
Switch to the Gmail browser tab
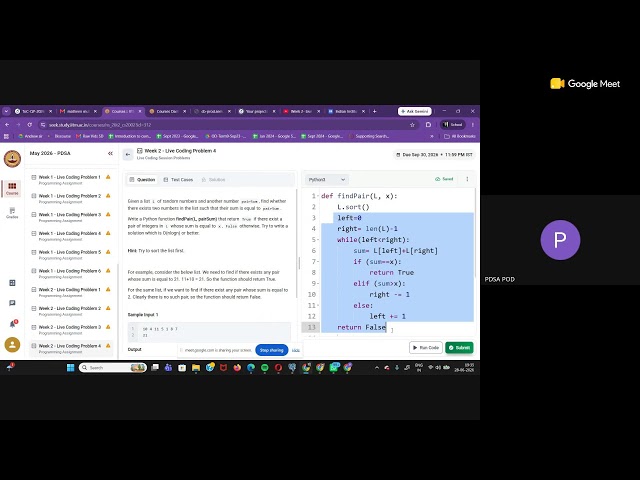78,111
